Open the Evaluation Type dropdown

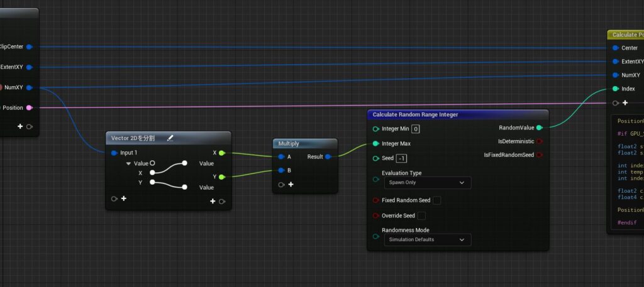428,183
